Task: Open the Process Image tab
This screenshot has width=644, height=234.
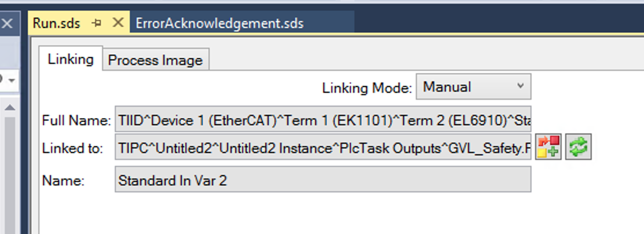Action: (155, 60)
